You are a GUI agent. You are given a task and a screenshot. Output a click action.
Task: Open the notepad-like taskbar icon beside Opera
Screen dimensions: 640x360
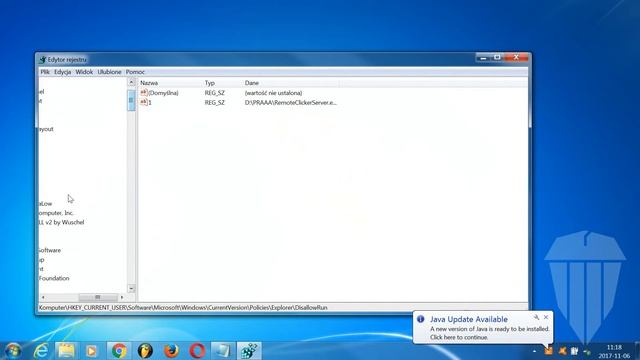click(223, 351)
